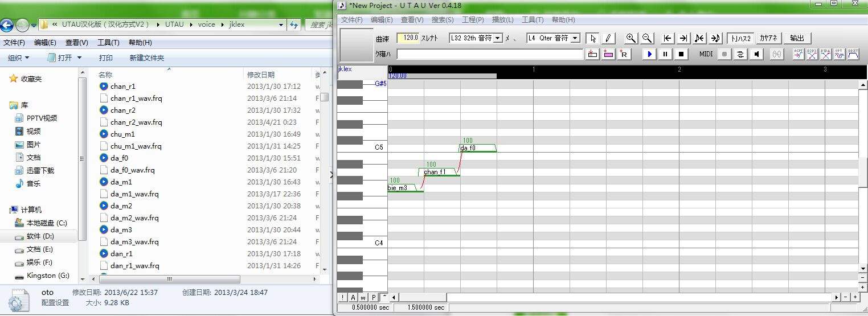Open the 文件(F) menu in UTAU
The height and width of the screenshot is (316, 868).
[x=351, y=20]
